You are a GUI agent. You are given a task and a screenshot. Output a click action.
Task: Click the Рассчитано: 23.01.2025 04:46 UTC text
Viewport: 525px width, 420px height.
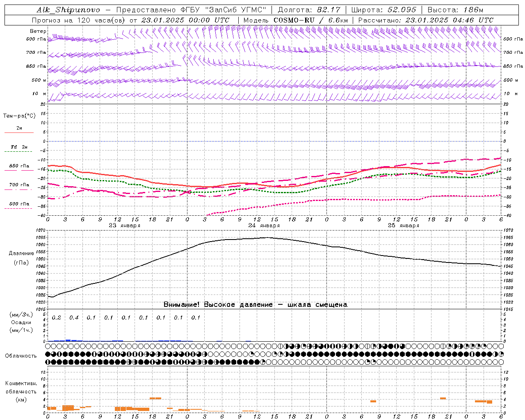click(426, 20)
